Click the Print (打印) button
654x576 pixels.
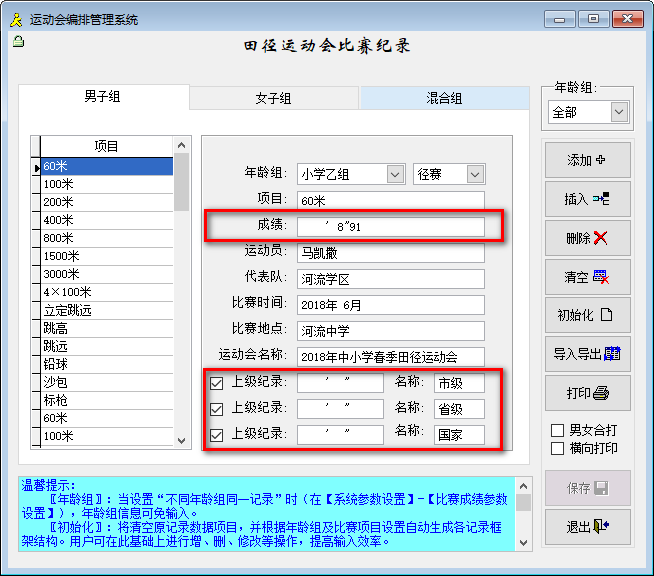587,393
